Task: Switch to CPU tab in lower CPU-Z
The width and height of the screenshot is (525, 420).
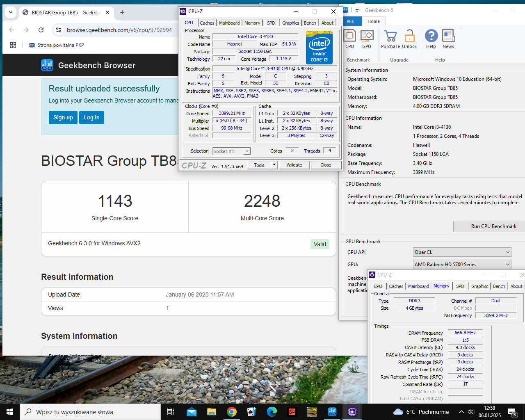Action: pyautogui.click(x=378, y=286)
